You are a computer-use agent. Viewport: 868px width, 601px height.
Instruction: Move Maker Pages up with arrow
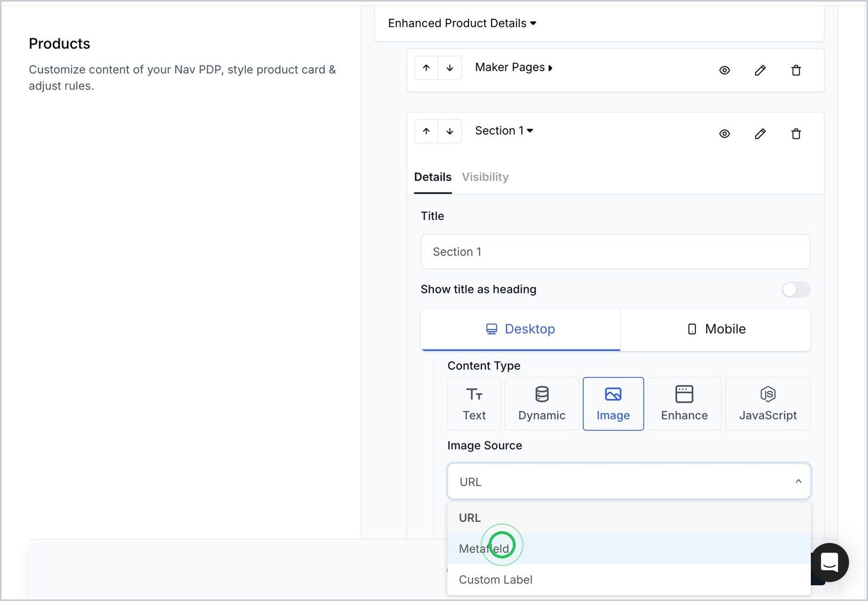[426, 68]
